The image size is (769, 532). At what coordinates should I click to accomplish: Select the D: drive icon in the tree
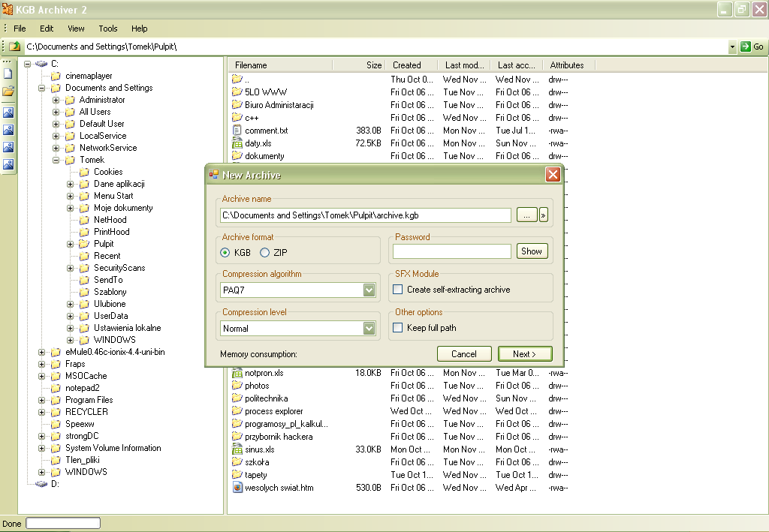tap(41, 484)
